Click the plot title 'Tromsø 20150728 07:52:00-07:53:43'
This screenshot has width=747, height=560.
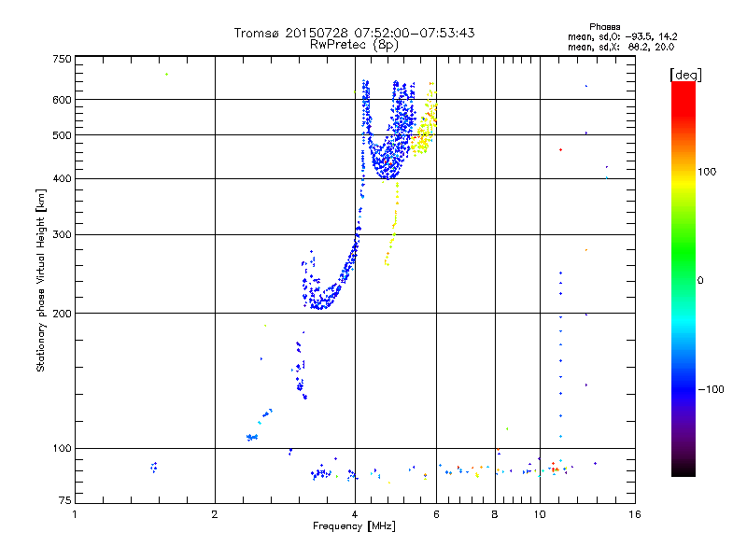click(x=354, y=33)
